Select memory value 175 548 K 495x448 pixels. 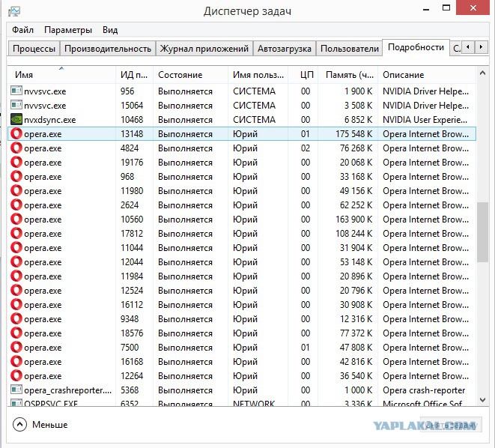tap(354, 134)
